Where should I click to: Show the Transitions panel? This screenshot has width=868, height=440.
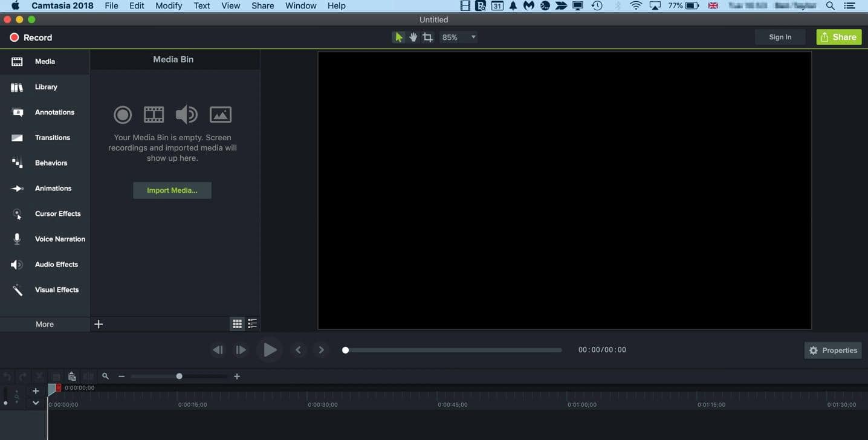45,138
